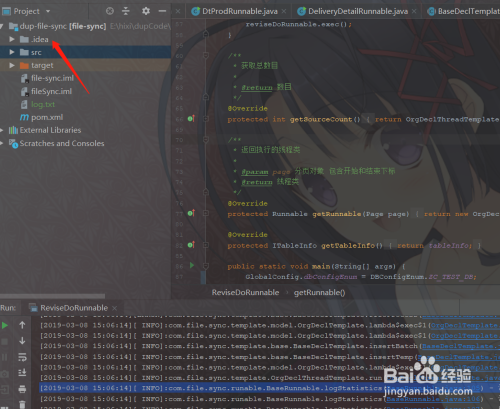
Task: Click down arrow in Run console toolbar
Action: point(22,341)
